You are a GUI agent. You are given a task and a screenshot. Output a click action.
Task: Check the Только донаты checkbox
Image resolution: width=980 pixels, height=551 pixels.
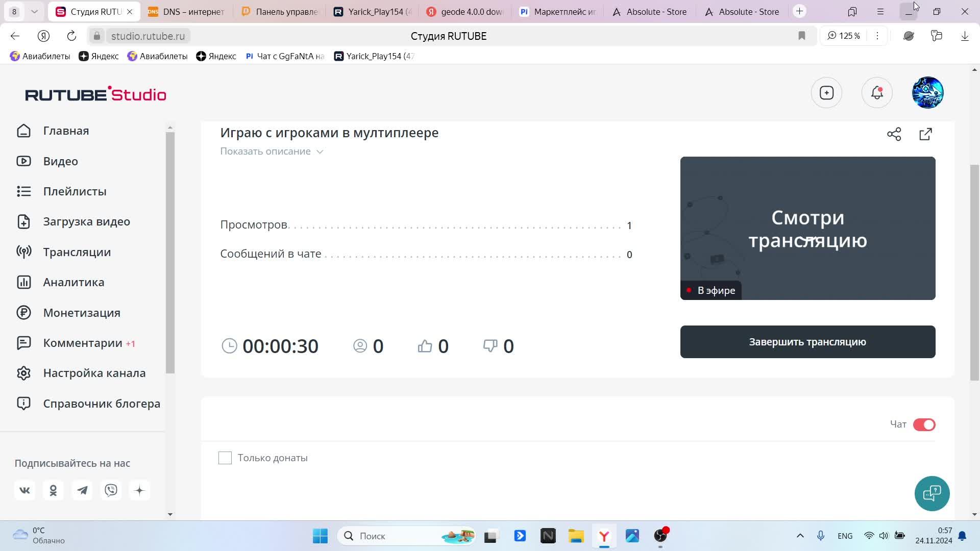tap(225, 458)
